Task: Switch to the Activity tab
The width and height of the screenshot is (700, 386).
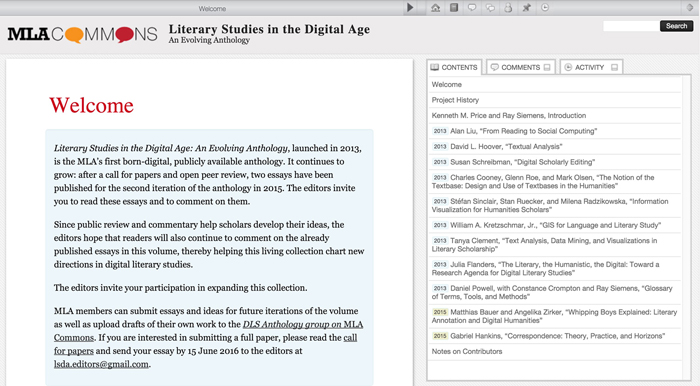Action: tap(591, 67)
